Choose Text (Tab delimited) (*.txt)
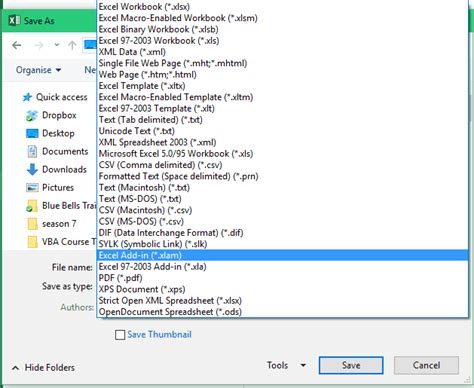474x388 pixels. tap(282, 120)
